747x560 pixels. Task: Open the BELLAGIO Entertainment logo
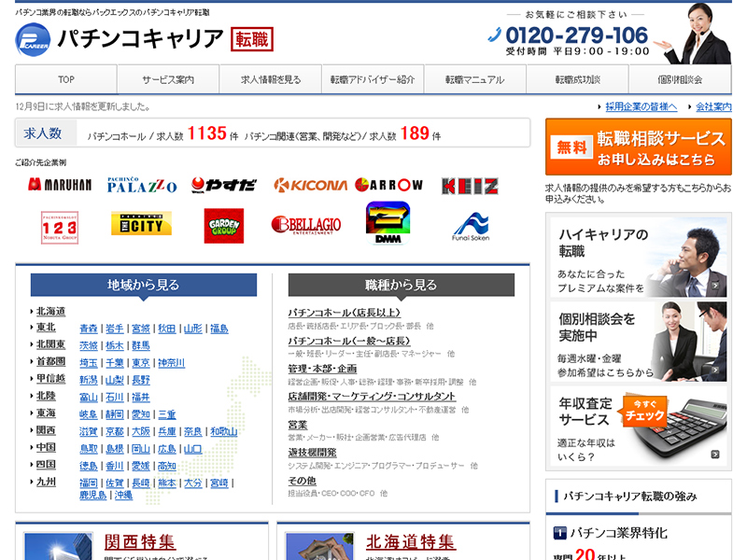coord(306,225)
